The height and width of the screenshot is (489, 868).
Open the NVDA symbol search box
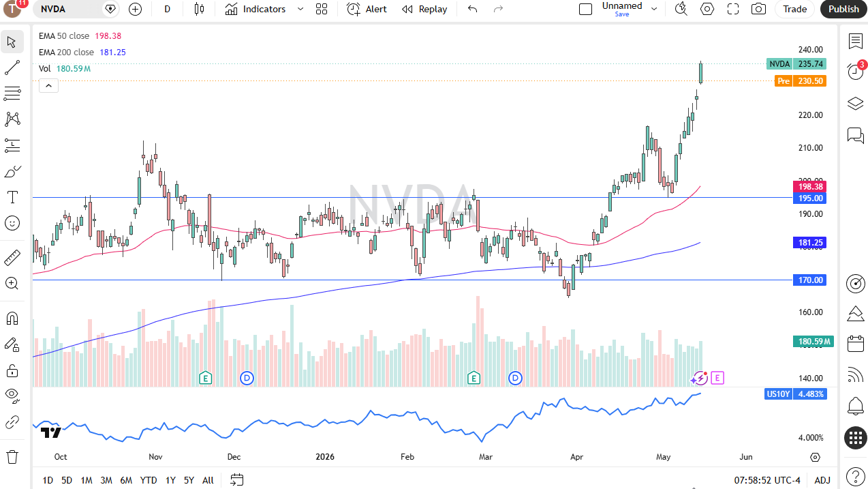click(67, 9)
